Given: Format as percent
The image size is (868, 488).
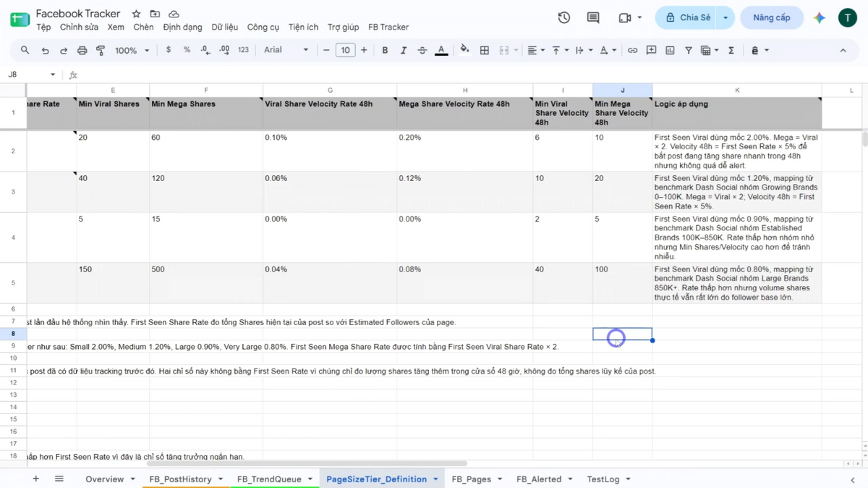Looking at the screenshot, I should click(x=187, y=50).
